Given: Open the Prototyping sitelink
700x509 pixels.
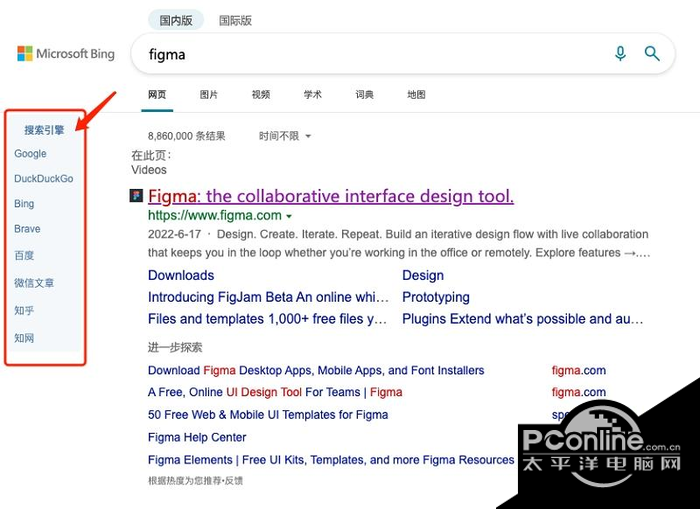Looking at the screenshot, I should point(436,297).
